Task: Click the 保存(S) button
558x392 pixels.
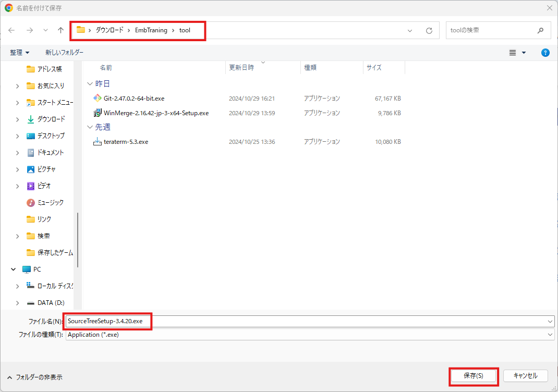Action: (x=473, y=376)
